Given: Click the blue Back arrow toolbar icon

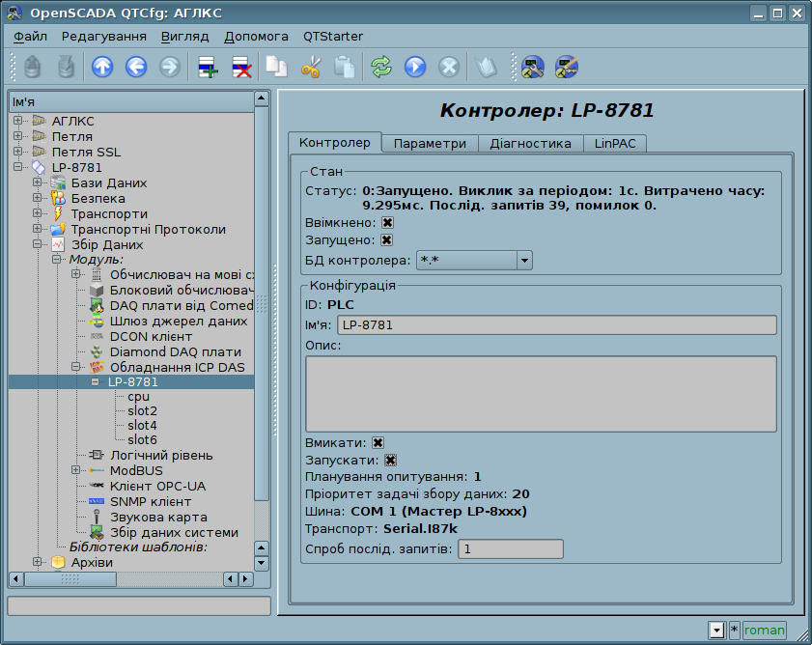Looking at the screenshot, I should 136,67.
